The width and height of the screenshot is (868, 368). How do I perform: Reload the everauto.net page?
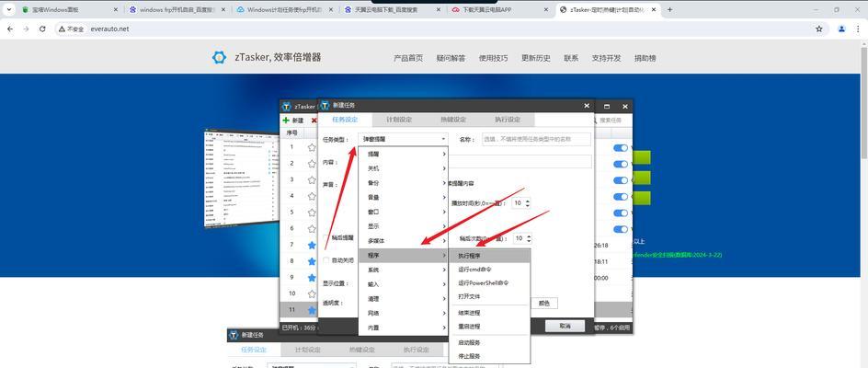(42, 29)
